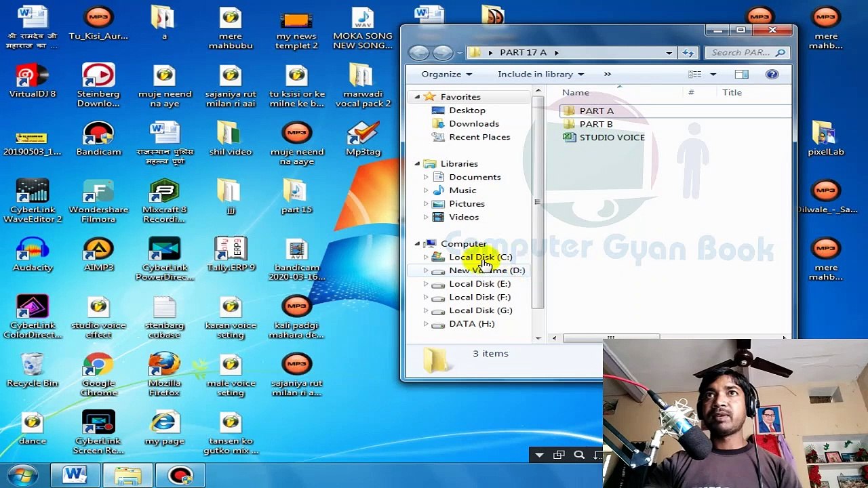This screenshot has width=868, height=488.
Task: Expand the Documents library node
Action: 426,177
